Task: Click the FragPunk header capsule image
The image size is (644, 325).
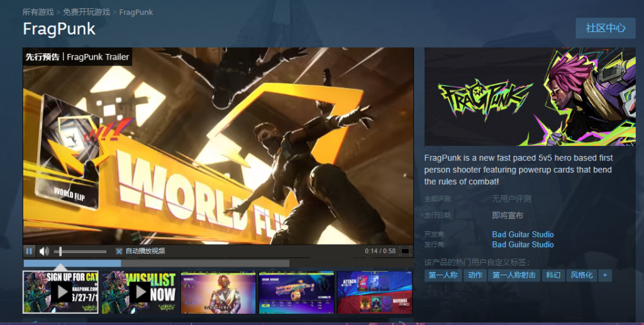Action: 530,97
